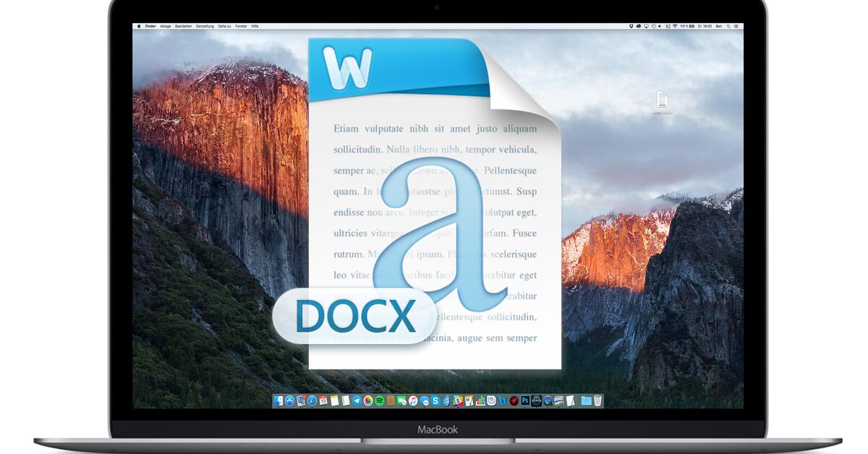
Task: Open the Hilfe menu
Action: click(x=255, y=26)
